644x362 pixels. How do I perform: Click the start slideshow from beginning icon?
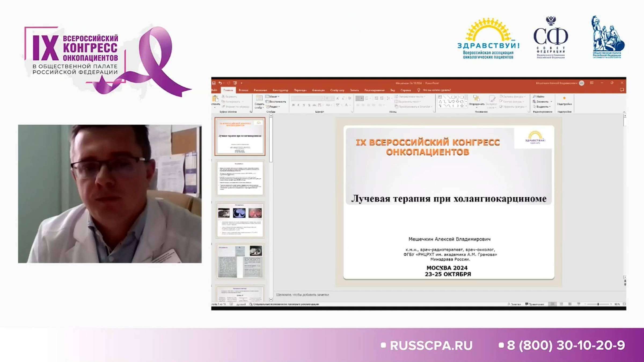click(x=235, y=83)
